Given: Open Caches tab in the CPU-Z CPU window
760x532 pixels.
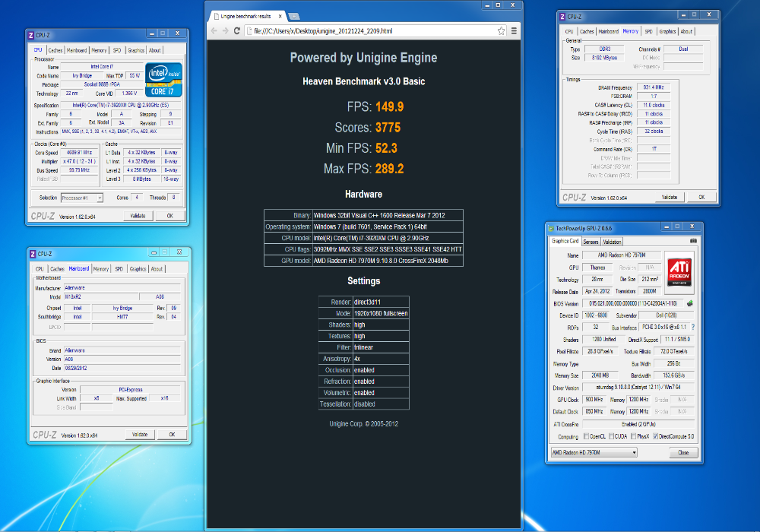Looking at the screenshot, I should 55,50.
